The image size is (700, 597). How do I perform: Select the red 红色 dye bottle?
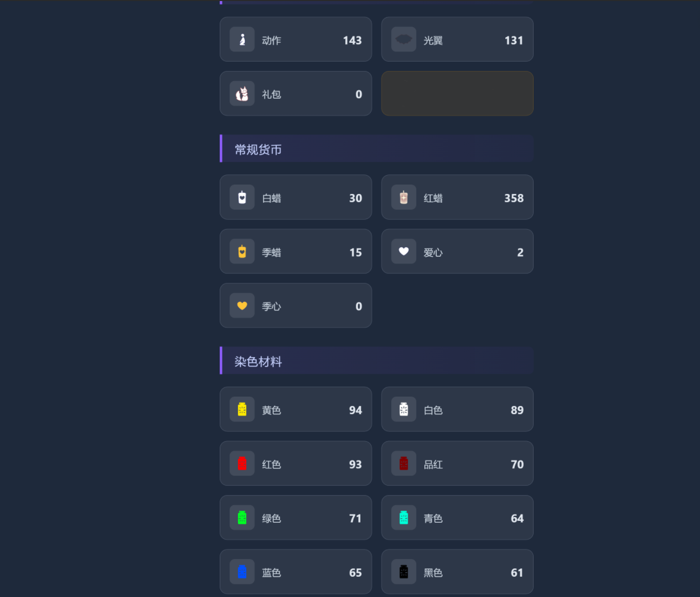pos(242,464)
